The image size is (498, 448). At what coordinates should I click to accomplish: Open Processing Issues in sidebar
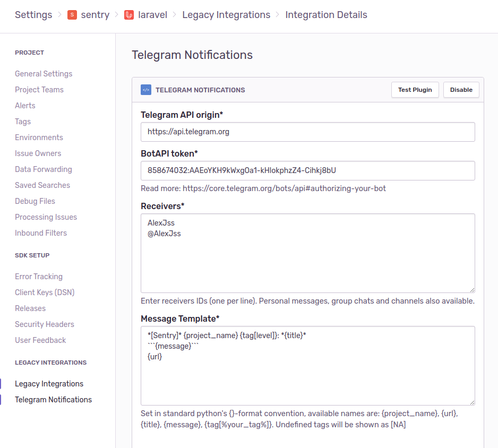[x=46, y=217]
